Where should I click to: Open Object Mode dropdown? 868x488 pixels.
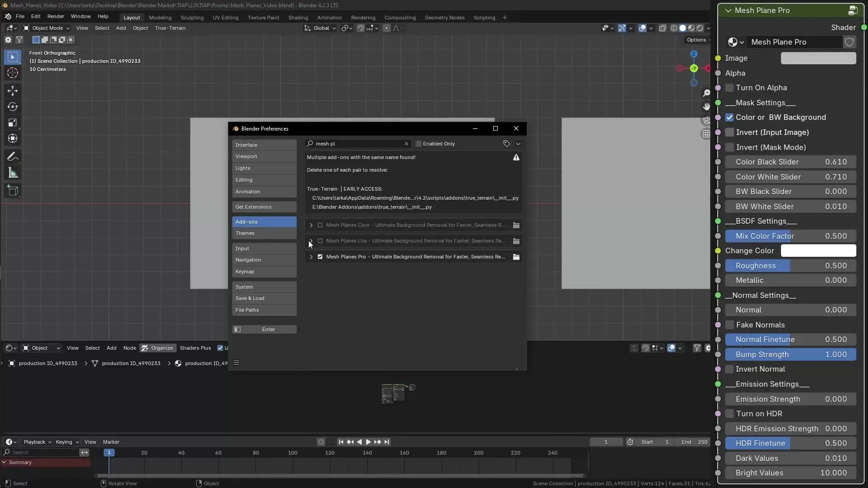tap(46, 28)
